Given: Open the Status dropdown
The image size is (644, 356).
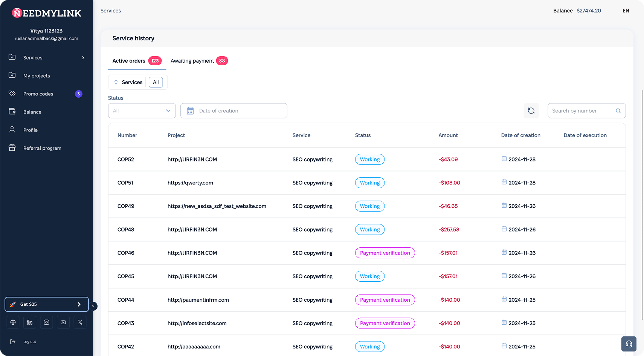Looking at the screenshot, I should pyautogui.click(x=142, y=111).
